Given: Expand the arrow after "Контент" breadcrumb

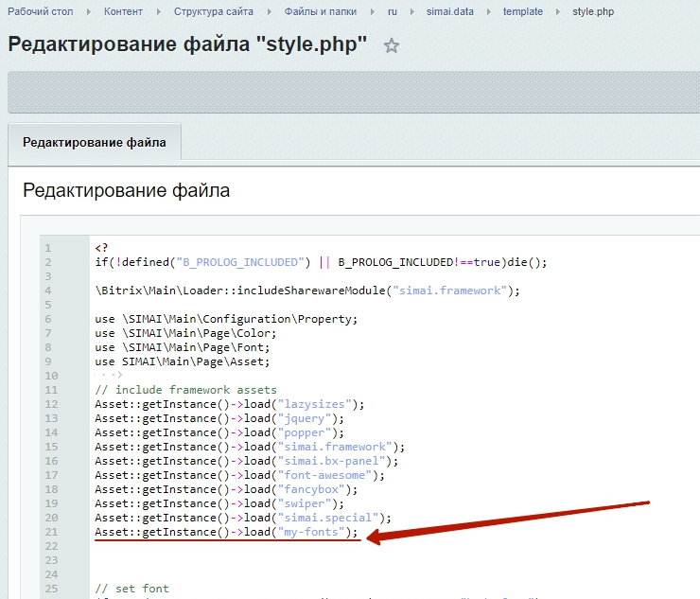Looking at the screenshot, I should click(x=160, y=12).
